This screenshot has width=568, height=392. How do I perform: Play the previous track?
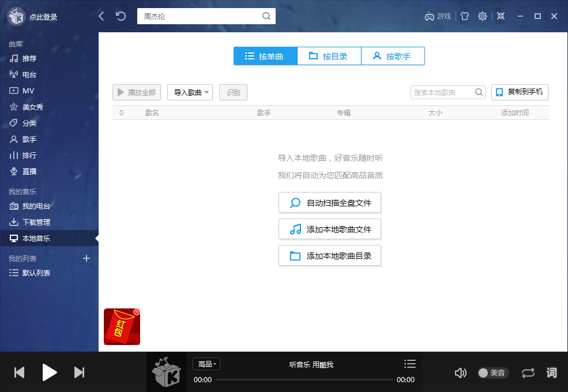coord(19,372)
